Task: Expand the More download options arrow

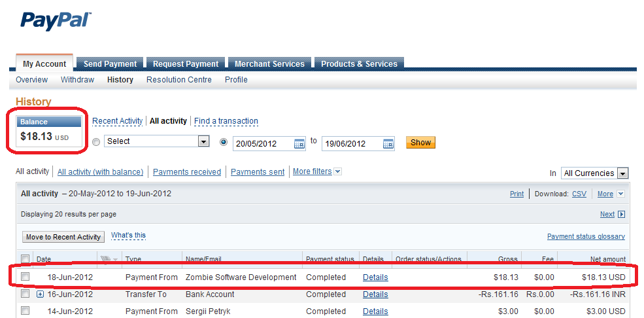Action: (x=620, y=194)
